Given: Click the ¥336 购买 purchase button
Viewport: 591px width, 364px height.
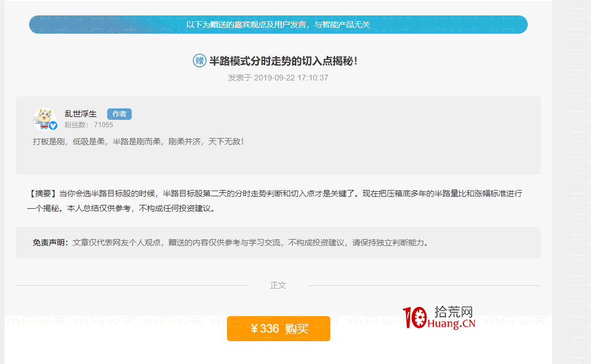Looking at the screenshot, I should (x=278, y=329).
